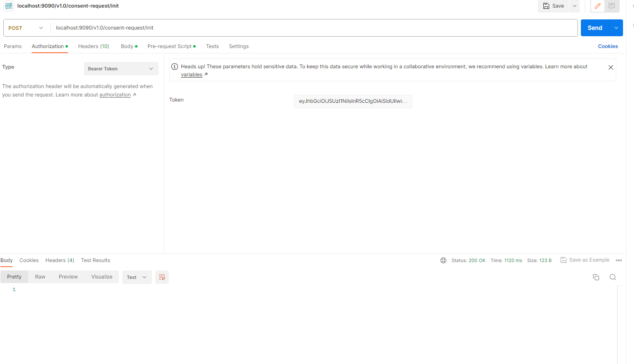This screenshot has width=634, height=364.
Task: Copy the response body to clipboard
Action: click(x=596, y=277)
